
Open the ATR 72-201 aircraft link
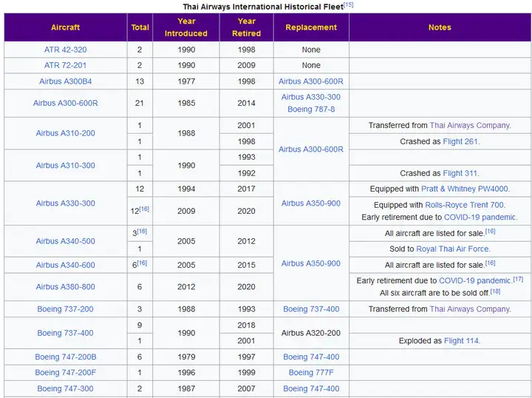pos(66,65)
